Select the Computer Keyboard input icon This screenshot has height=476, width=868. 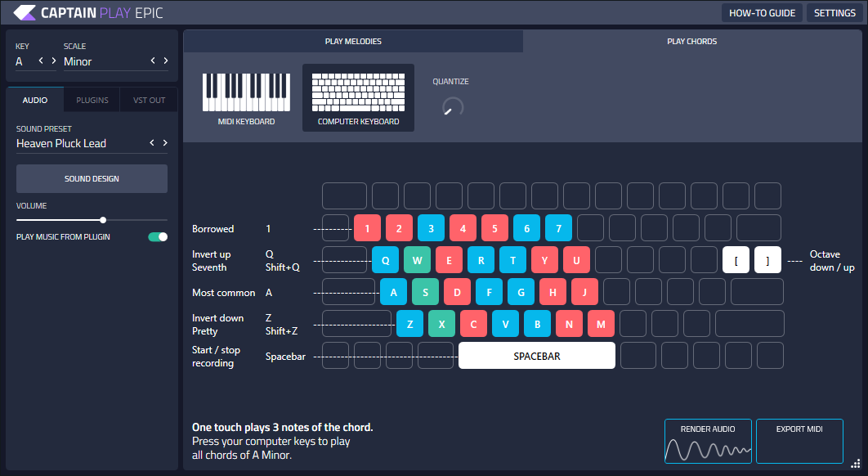[x=358, y=92]
